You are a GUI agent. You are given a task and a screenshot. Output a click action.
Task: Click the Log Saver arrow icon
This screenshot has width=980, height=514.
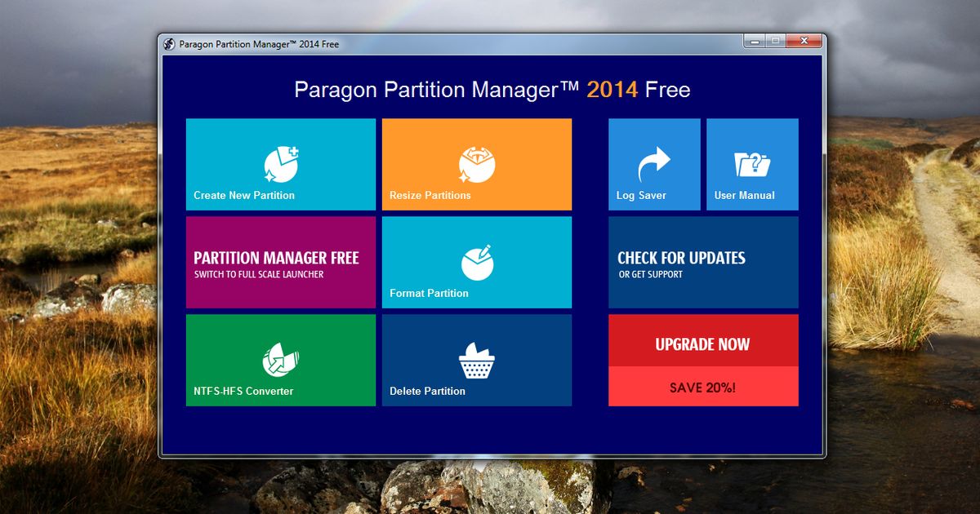[653, 164]
